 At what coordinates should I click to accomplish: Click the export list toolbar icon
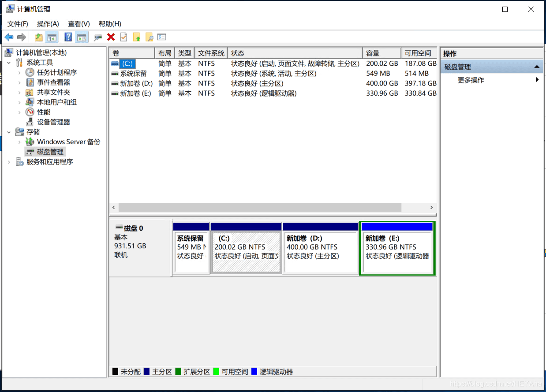click(161, 37)
